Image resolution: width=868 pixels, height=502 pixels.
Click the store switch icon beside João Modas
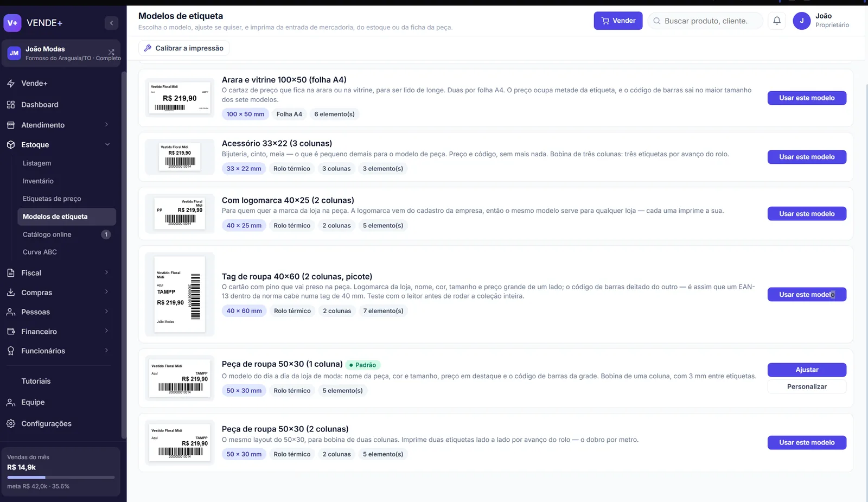[111, 53]
